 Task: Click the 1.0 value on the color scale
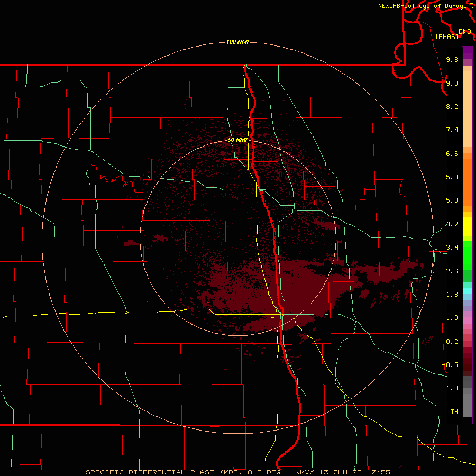452,318
